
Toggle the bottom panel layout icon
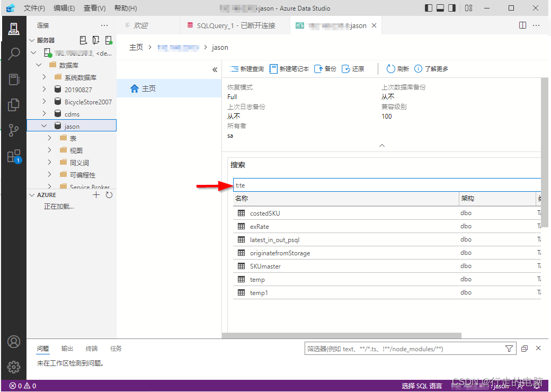(x=440, y=8)
